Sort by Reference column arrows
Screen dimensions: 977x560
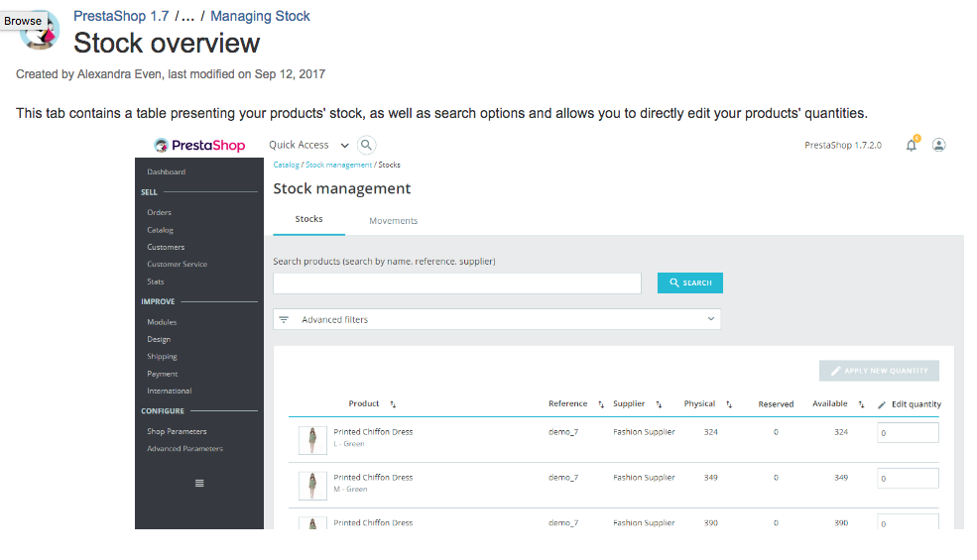pyautogui.click(x=601, y=404)
